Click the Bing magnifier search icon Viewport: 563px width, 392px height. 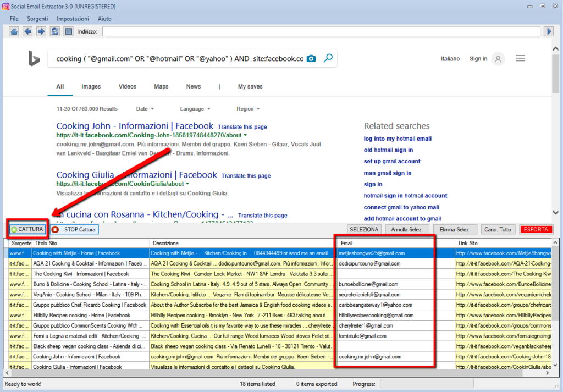328,58
